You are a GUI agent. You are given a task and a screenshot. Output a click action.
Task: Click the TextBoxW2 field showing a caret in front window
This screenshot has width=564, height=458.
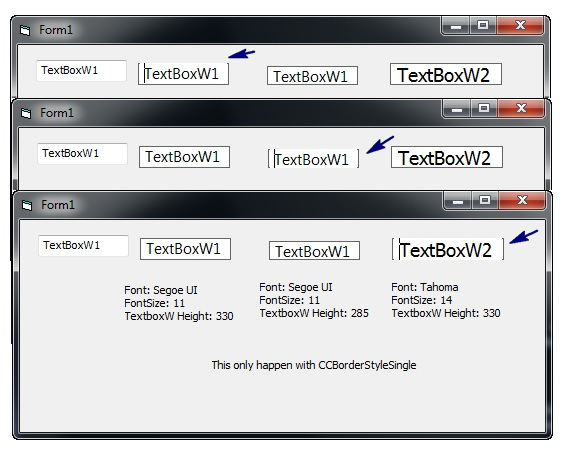tap(448, 249)
